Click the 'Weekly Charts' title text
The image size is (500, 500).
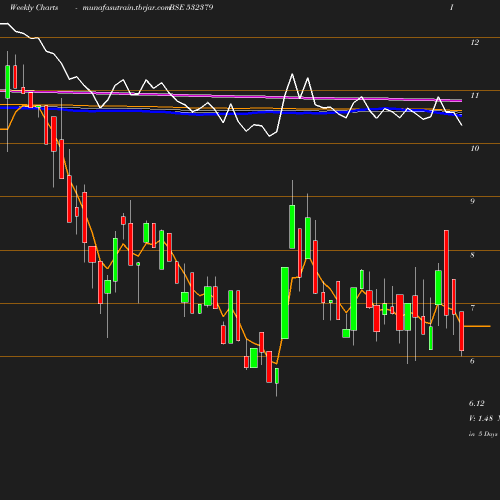pyautogui.click(x=34, y=7)
